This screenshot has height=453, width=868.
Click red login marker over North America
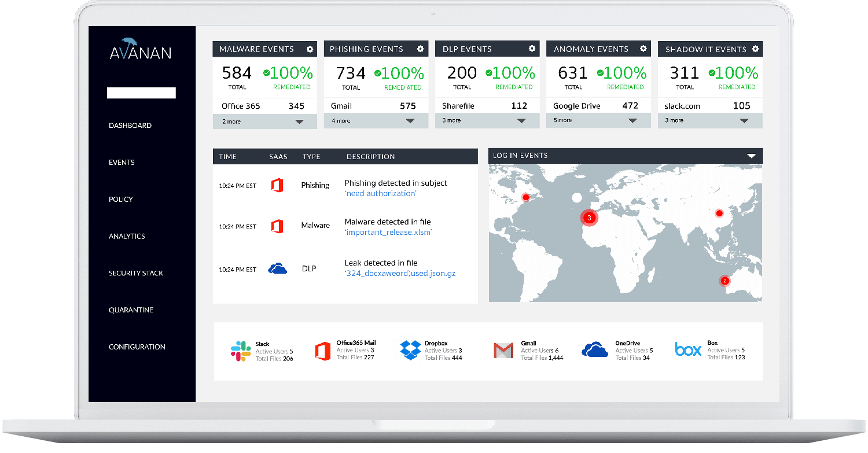click(525, 197)
